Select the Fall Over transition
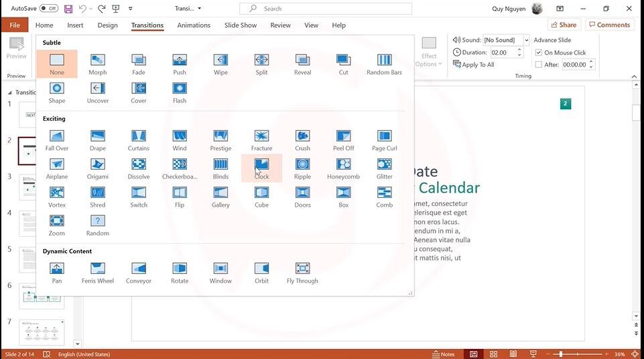 coord(57,140)
